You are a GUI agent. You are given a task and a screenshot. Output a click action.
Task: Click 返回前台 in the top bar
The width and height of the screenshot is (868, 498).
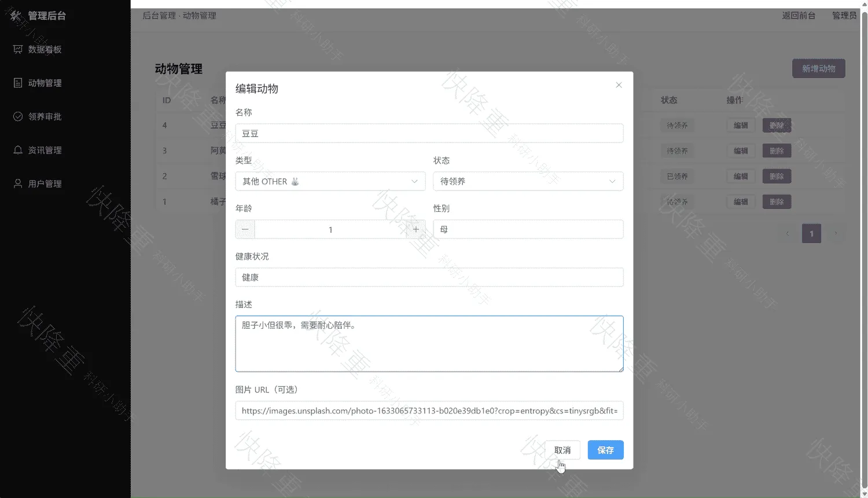[x=799, y=16]
